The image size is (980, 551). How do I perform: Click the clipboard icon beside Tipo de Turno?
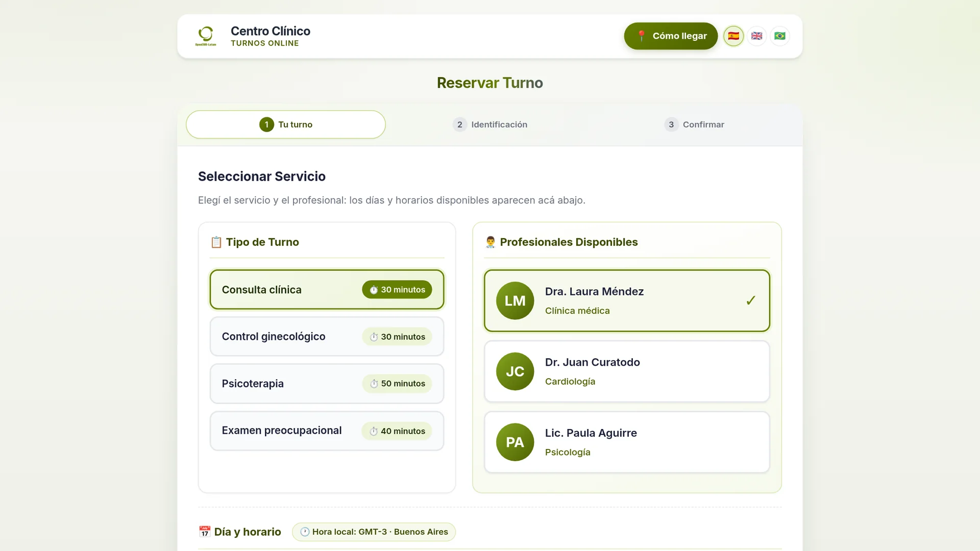pyautogui.click(x=216, y=242)
